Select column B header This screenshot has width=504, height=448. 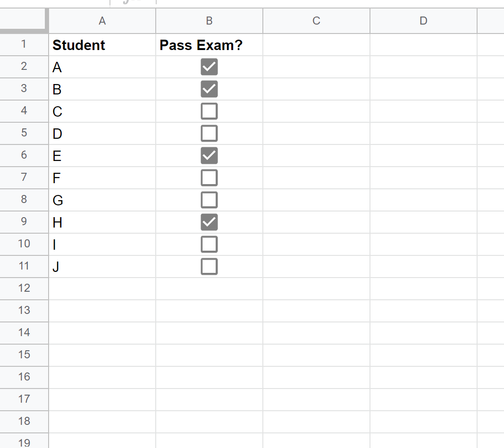point(209,21)
